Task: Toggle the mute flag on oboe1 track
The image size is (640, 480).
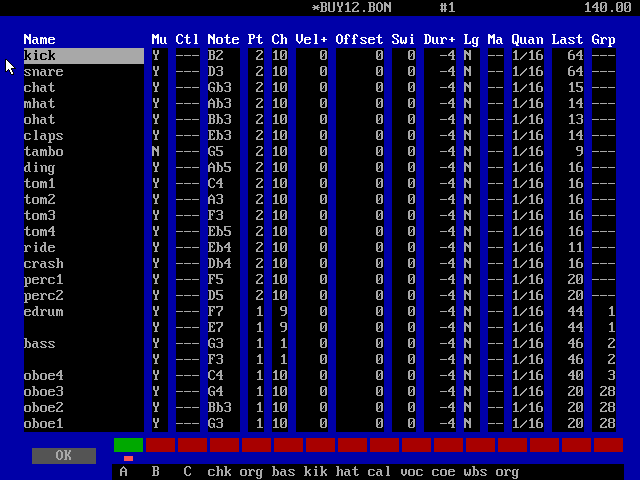Action: pos(160,423)
